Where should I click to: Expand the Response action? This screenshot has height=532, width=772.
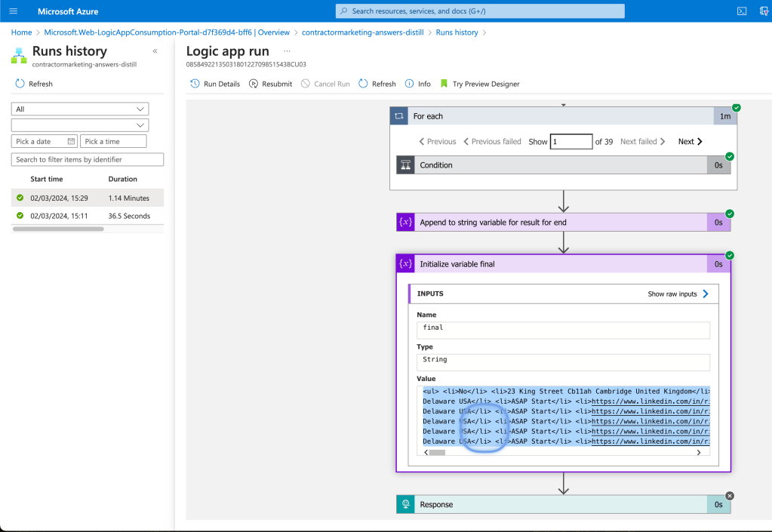pyautogui.click(x=563, y=504)
